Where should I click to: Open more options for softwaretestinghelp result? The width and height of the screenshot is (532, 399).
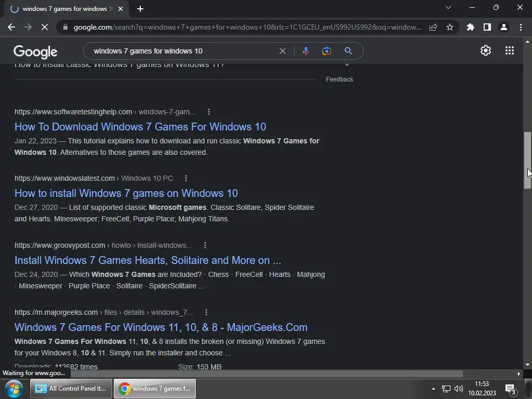coord(209,112)
